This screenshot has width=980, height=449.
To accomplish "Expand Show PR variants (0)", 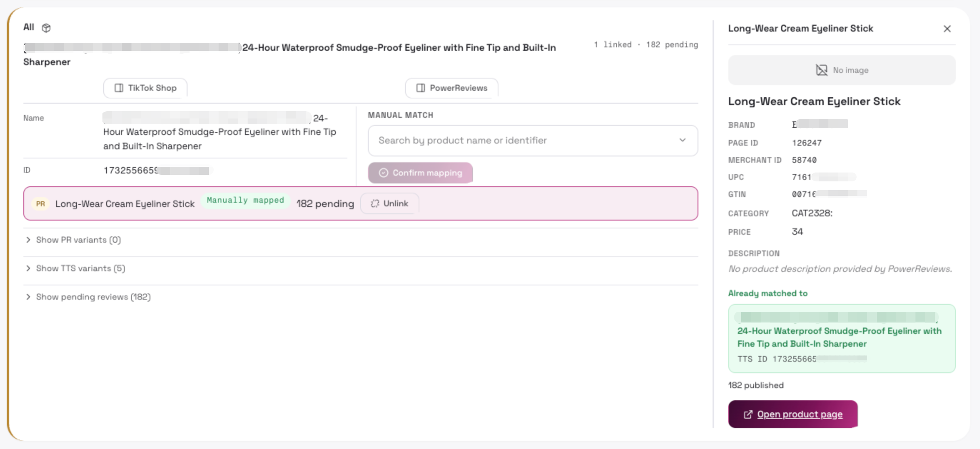I will 73,240.
